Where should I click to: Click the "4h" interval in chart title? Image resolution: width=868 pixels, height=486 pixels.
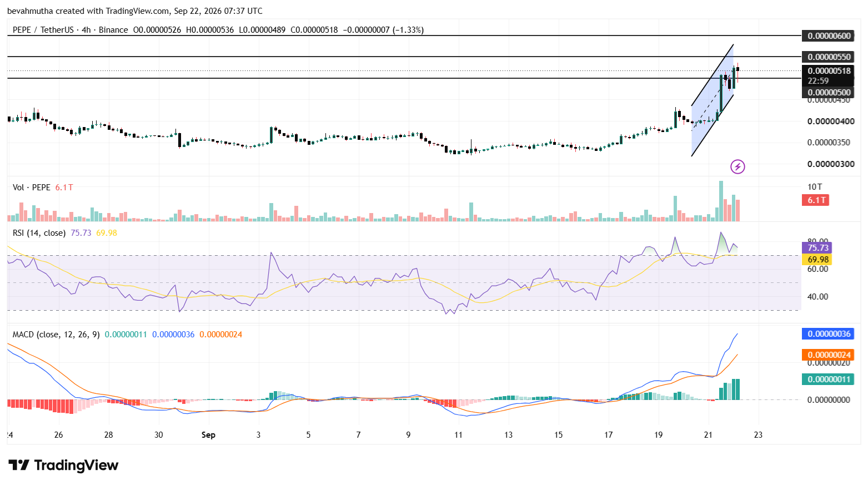tap(86, 30)
